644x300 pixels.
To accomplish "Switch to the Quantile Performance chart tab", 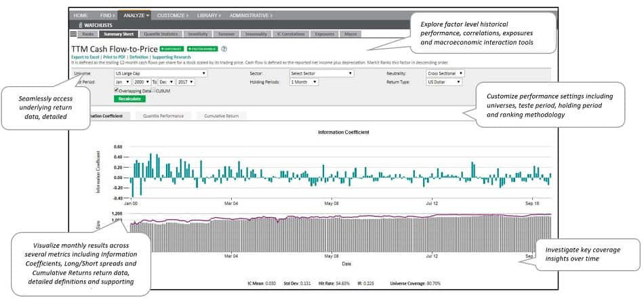I will [163, 116].
